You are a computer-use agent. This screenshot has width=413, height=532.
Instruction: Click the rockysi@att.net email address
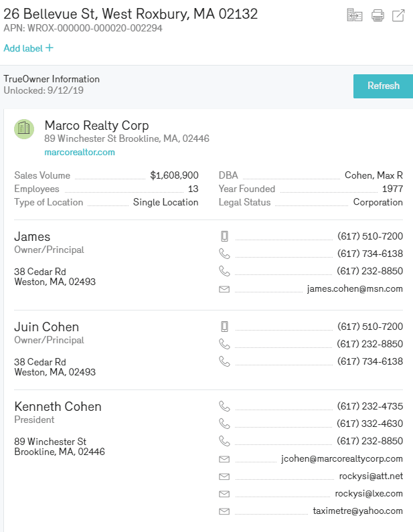click(371, 476)
